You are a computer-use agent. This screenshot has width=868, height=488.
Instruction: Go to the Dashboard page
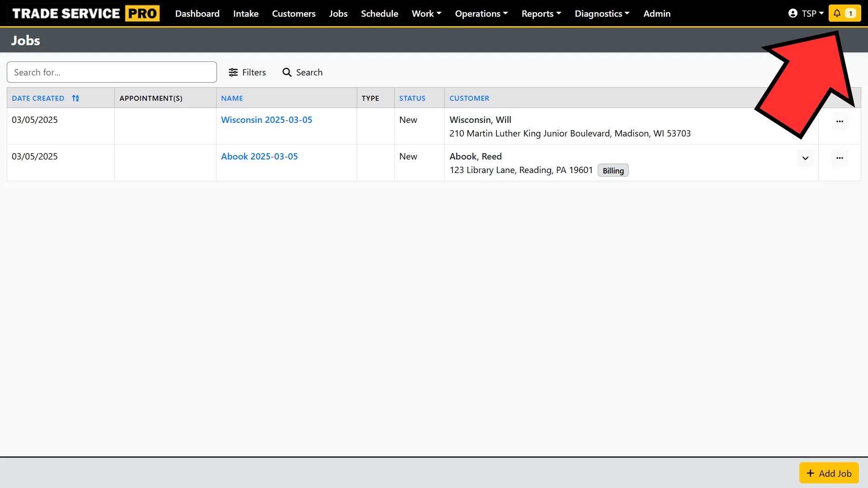pyautogui.click(x=197, y=14)
